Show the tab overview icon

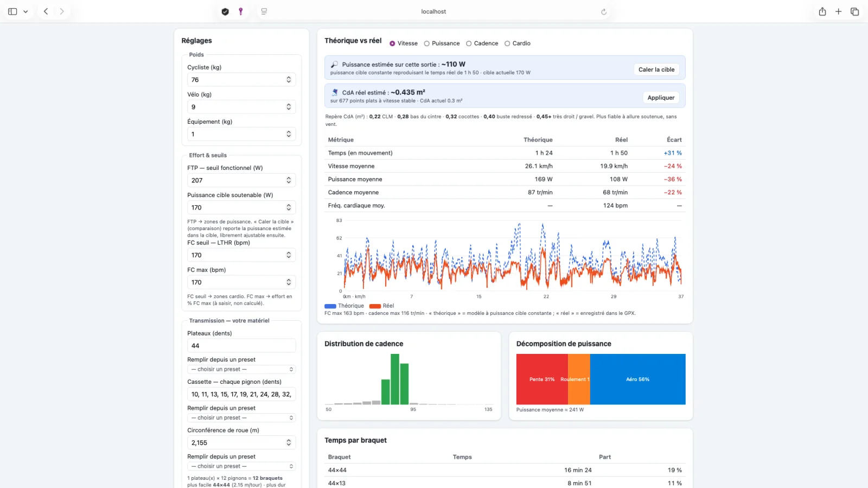pyautogui.click(x=854, y=11)
